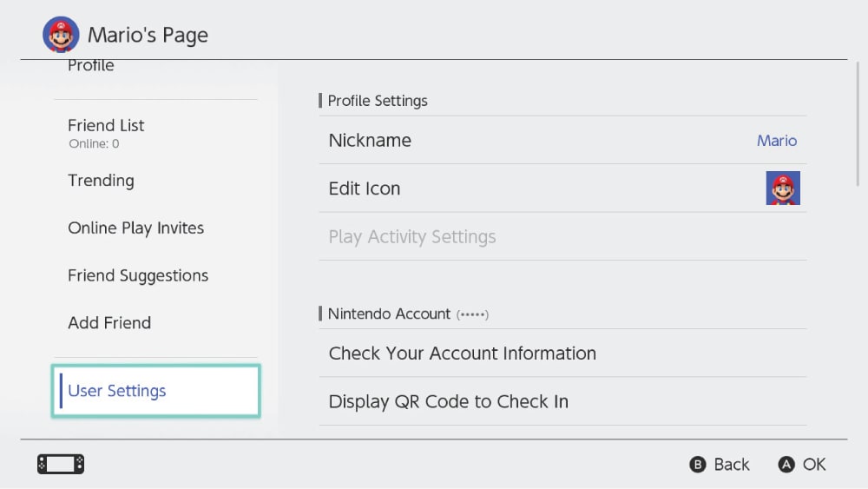Select Add Friend from the sidebar

(109, 323)
